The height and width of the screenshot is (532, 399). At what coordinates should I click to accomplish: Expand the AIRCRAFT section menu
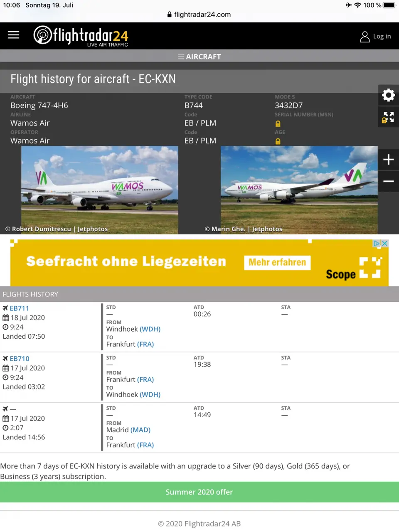(199, 57)
